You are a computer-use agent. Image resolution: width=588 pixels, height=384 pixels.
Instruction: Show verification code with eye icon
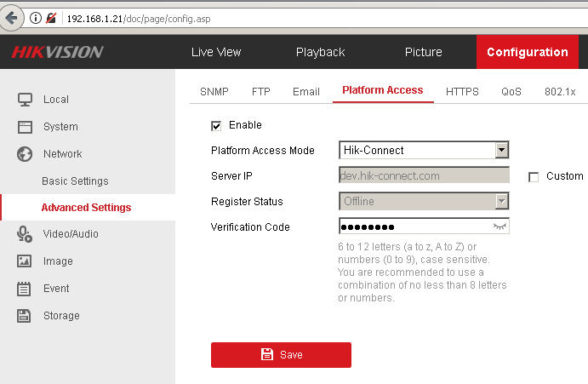point(500,226)
